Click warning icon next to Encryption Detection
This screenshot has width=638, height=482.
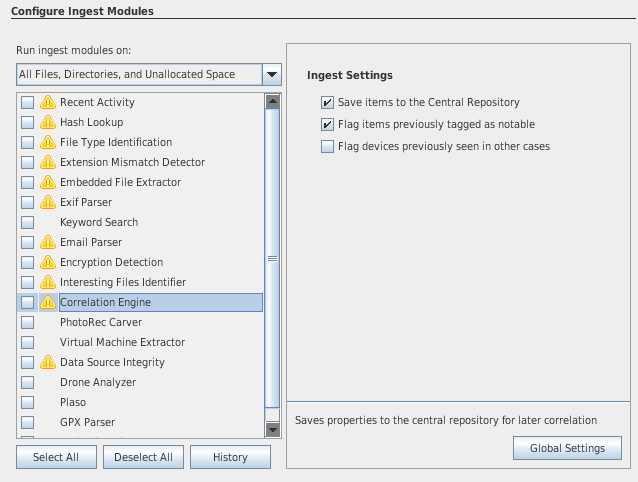click(47, 262)
